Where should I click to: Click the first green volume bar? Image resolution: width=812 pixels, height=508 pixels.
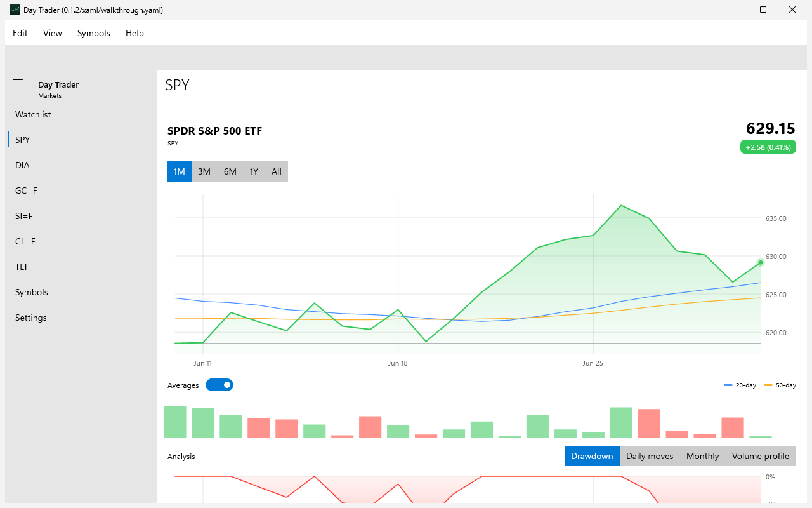pos(175,422)
